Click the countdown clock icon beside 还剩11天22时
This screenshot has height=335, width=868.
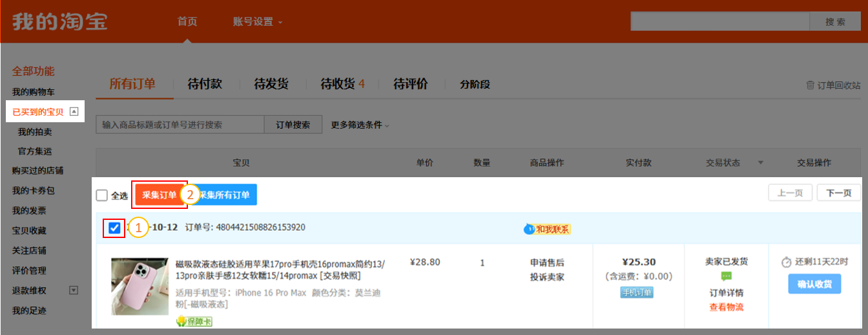click(x=786, y=262)
